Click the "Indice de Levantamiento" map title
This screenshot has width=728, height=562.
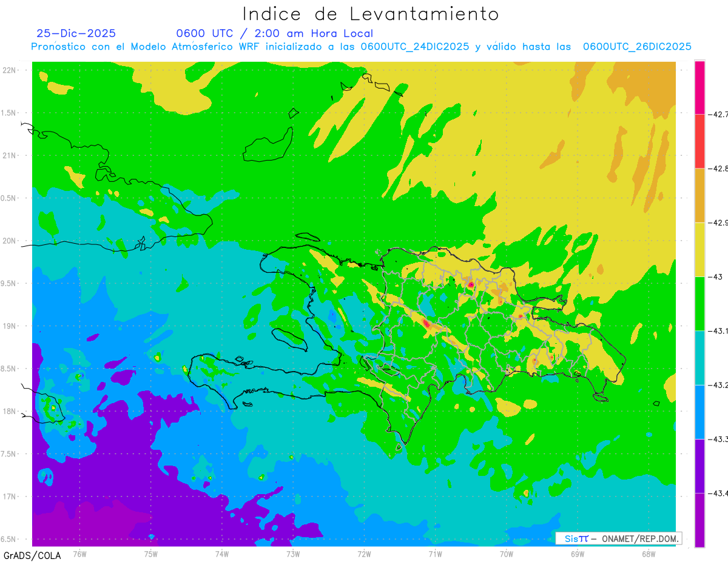(x=371, y=14)
